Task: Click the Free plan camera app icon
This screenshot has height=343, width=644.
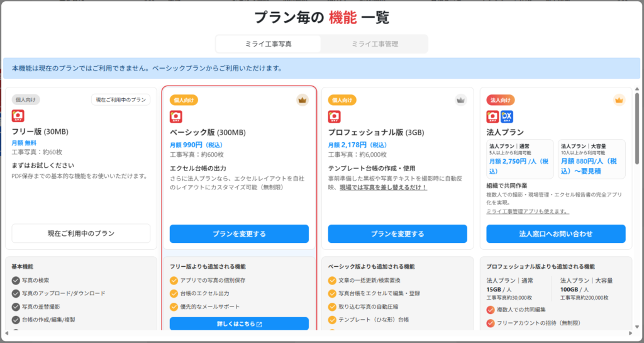Action: click(x=18, y=116)
